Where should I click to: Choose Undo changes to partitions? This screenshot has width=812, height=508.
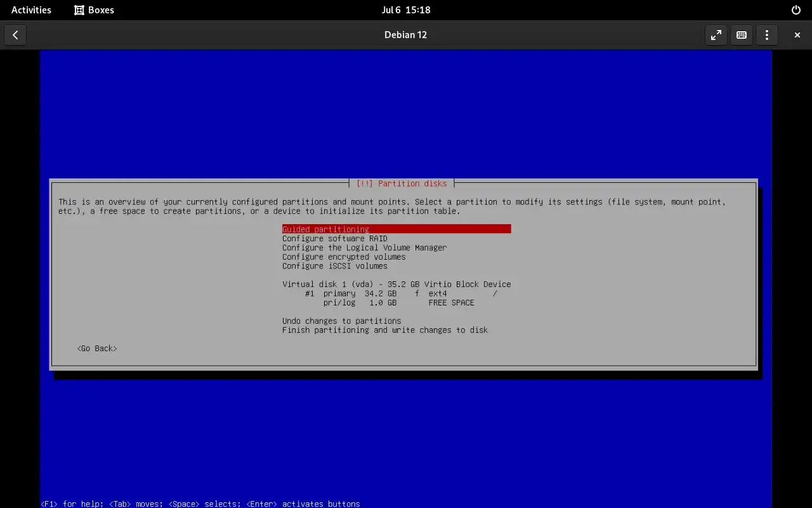(341, 321)
